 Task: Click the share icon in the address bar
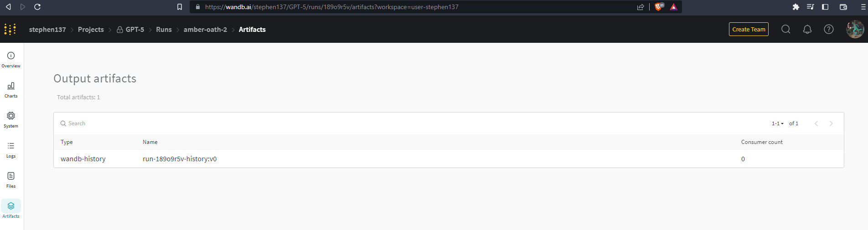click(641, 7)
